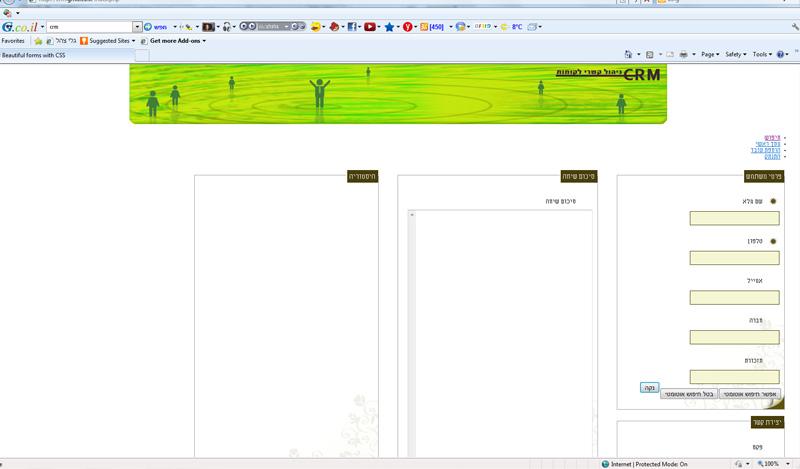Click the media player play controls widget
Viewport: 800px width, 469px height.
tap(272, 27)
